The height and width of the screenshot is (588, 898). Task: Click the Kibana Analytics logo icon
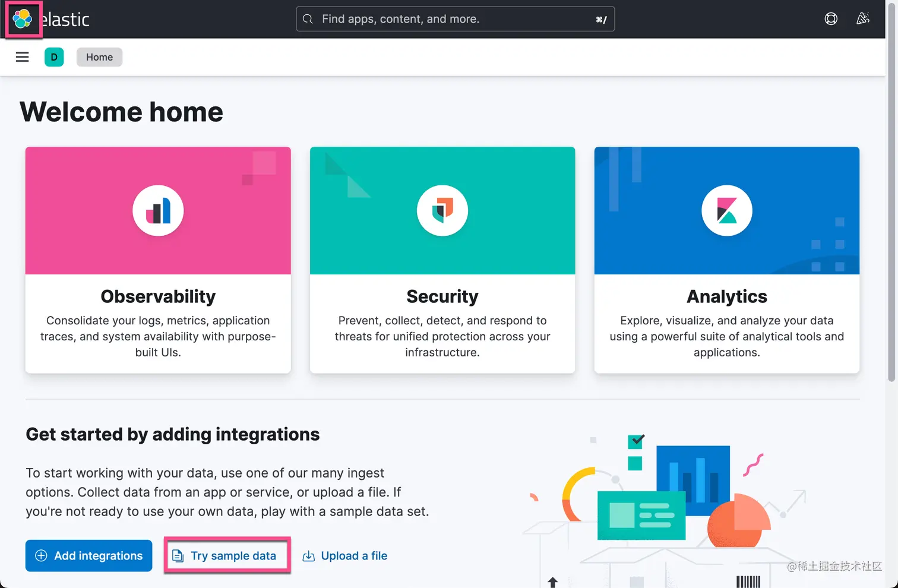(727, 211)
